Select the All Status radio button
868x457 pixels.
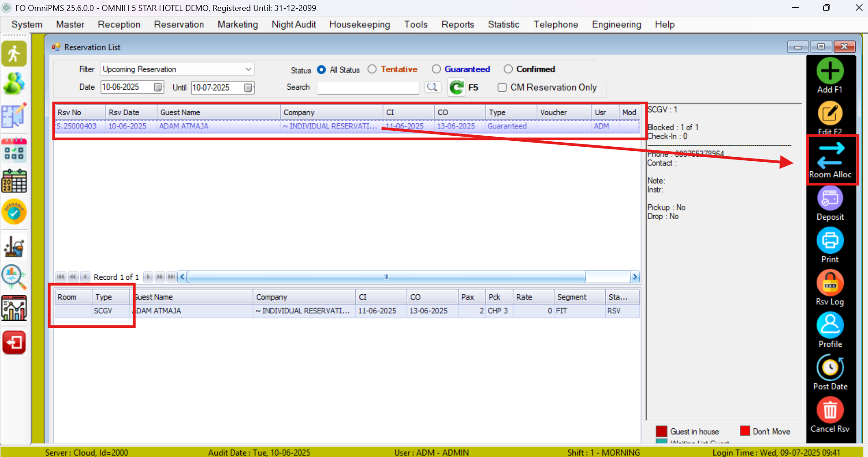click(x=322, y=69)
